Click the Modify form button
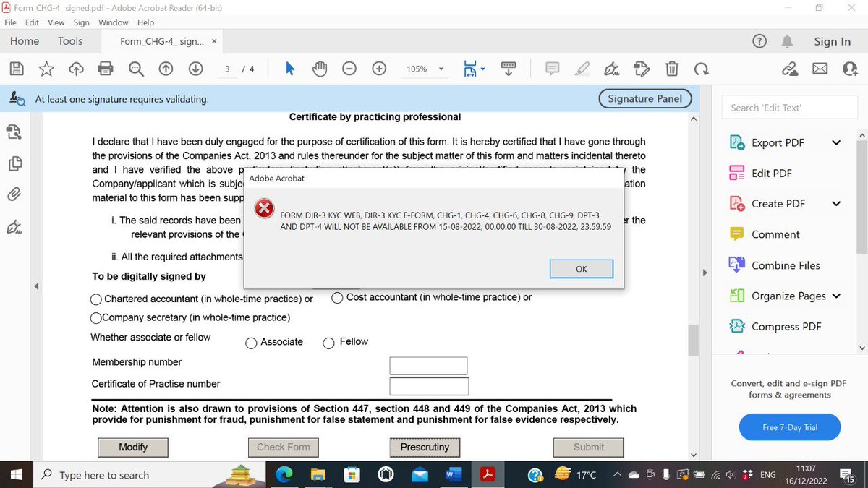 point(133,447)
